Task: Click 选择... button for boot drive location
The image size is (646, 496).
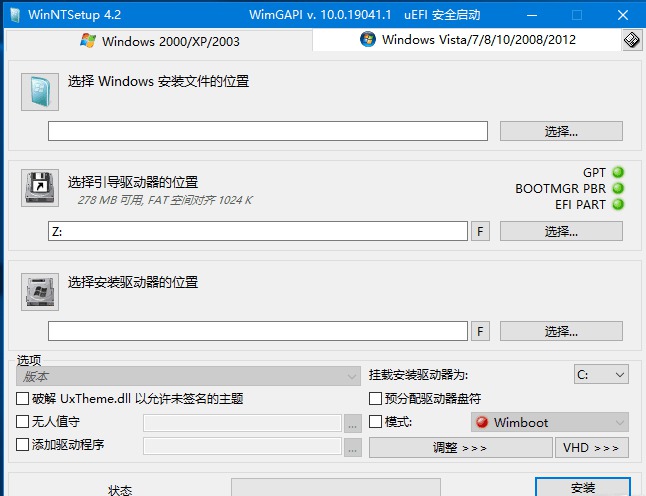Action: tap(561, 231)
